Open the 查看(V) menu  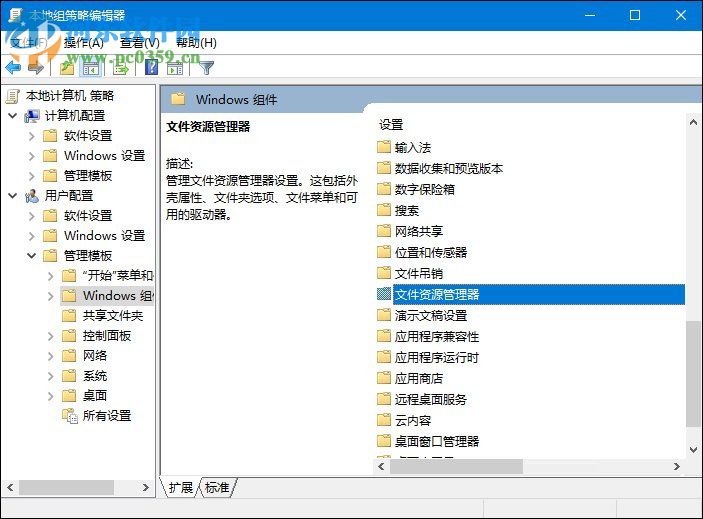point(140,43)
